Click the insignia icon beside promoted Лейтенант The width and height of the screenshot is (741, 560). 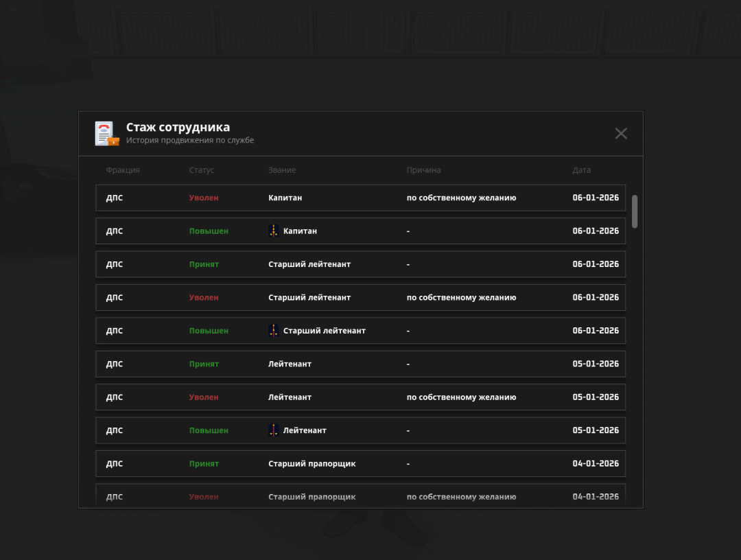point(273,430)
